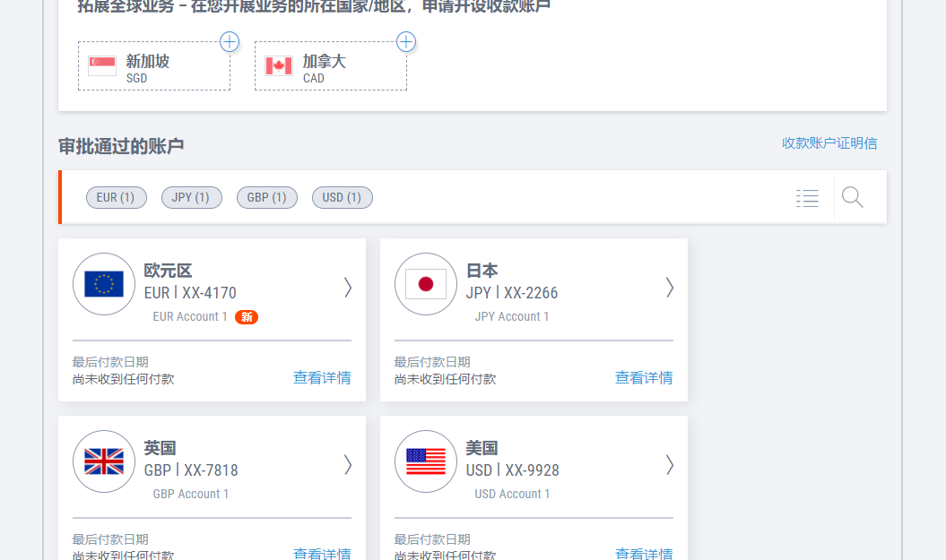Screen dimensions: 946x560
Task: Expand the 美国 USD XX-9928 account chevron
Action: pyautogui.click(x=670, y=465)
